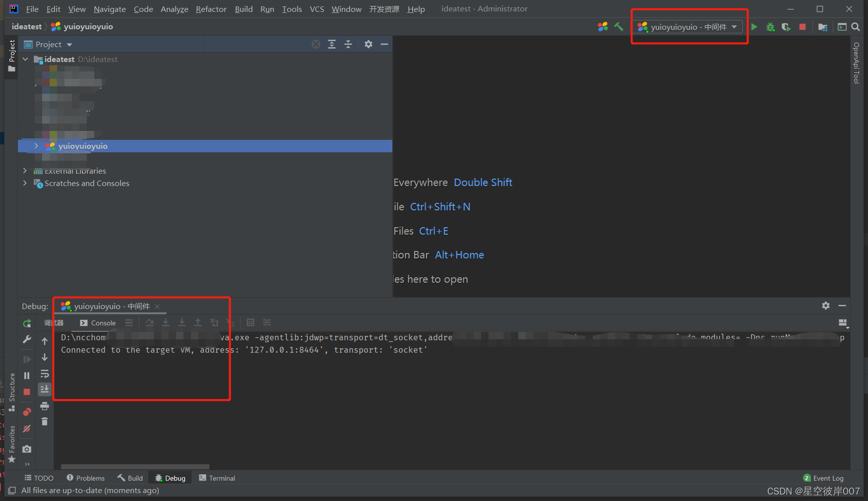Hide Debug panel with minus icon
This screenshot has height=501, width=868.
point(842,306)
